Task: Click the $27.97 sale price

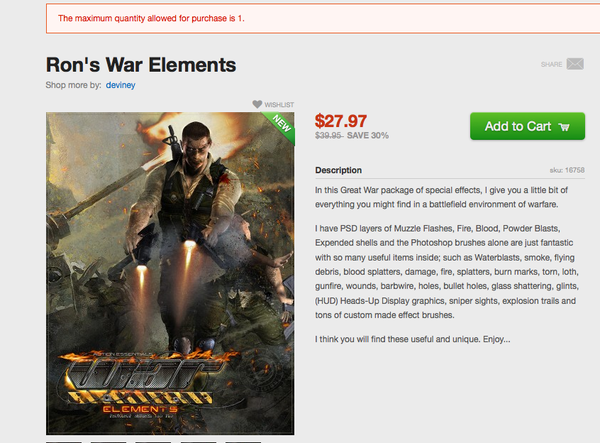Action: pos(342,121)
